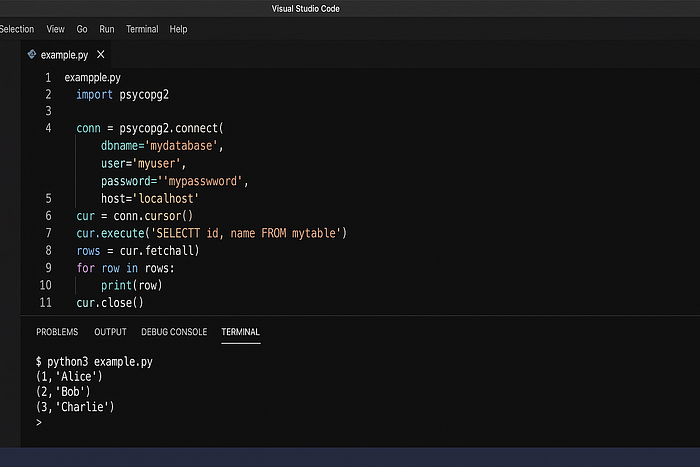This screenshot has width=700, height=467.
Task: Click 'psycopg2.connect(' on line 4
Action: [171, 128]
